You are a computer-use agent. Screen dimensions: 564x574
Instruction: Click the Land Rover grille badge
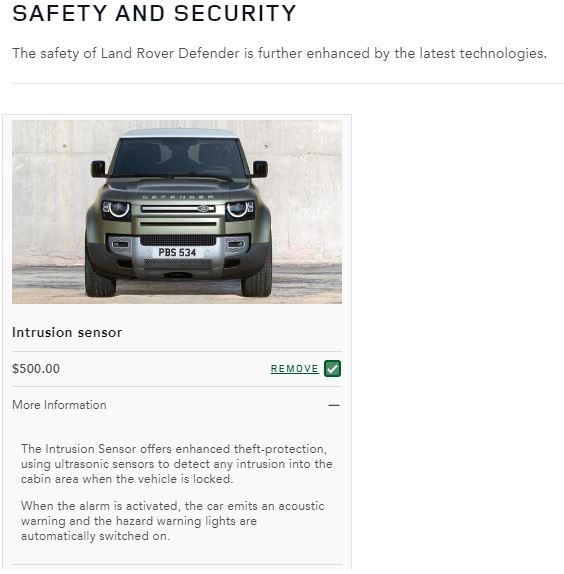click(203, 209)
